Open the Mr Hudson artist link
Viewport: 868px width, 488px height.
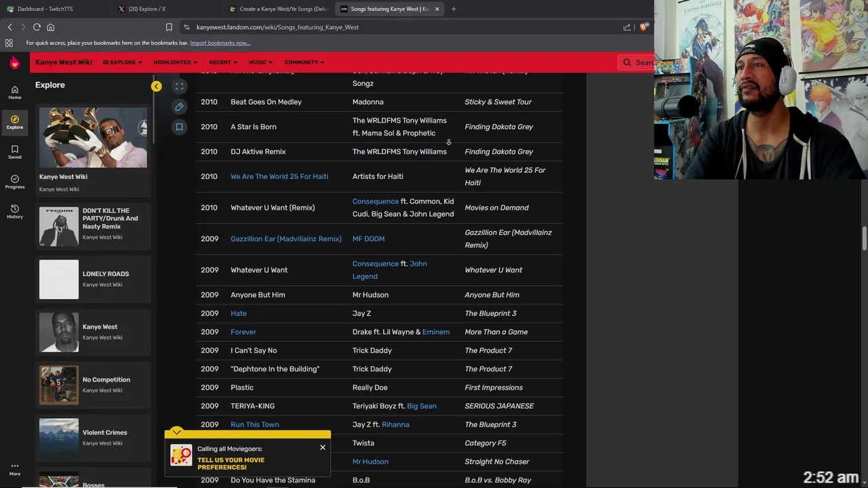(370, 462)
